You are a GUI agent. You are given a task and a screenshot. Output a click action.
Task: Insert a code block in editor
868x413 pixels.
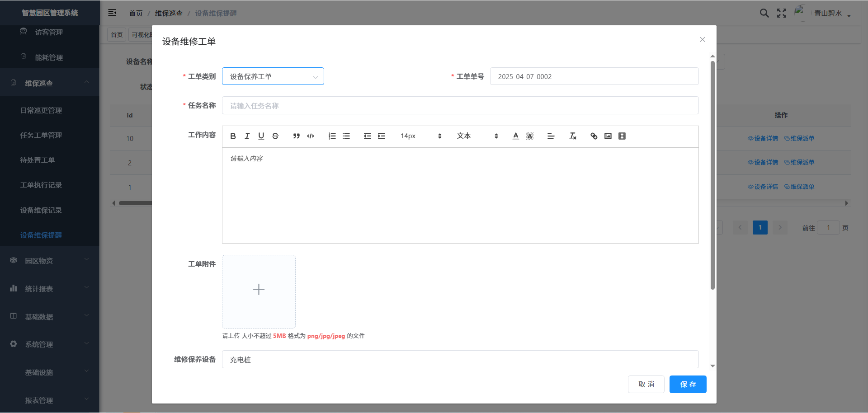click(311, 136)
